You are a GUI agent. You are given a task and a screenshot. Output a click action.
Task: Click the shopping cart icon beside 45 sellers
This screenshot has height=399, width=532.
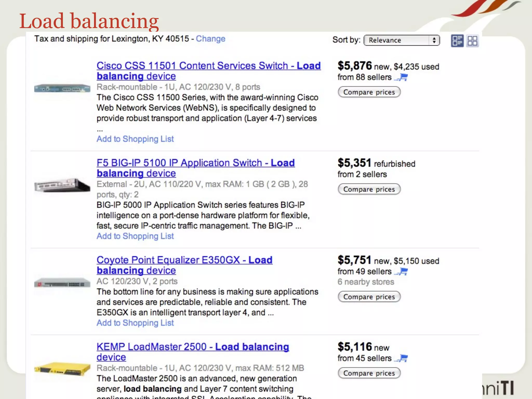(x=401, y=358)
